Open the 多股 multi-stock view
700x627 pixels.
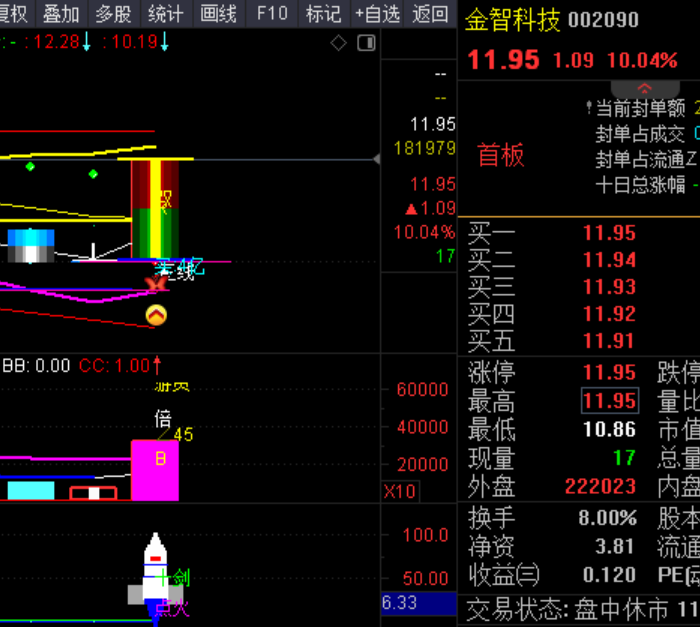point(113,13)
